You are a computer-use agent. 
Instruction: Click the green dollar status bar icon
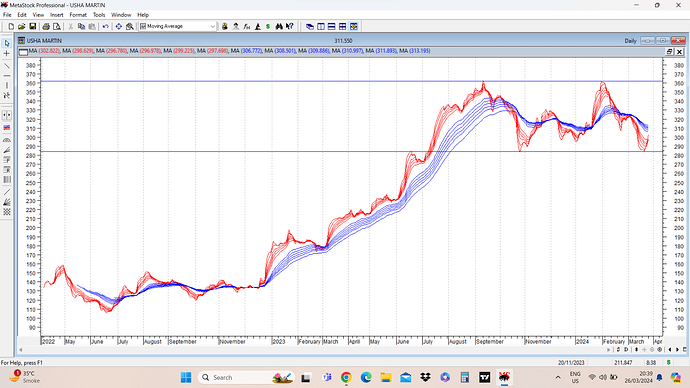tap(668, 362)
